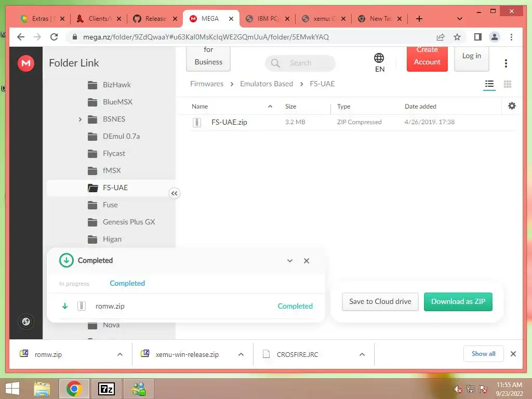
Task: Minimize the Completed transfers popup
Action: [290, 261]
